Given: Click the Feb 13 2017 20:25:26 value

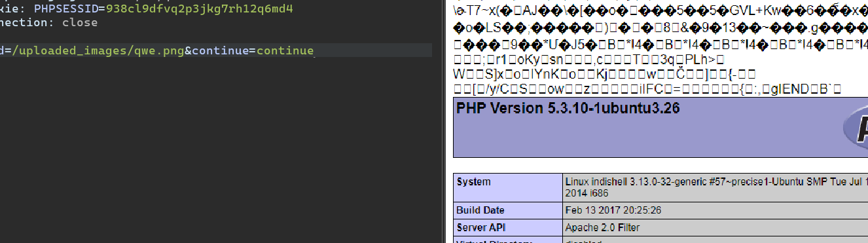Looking at the screenshot, I should coord(613,210).
